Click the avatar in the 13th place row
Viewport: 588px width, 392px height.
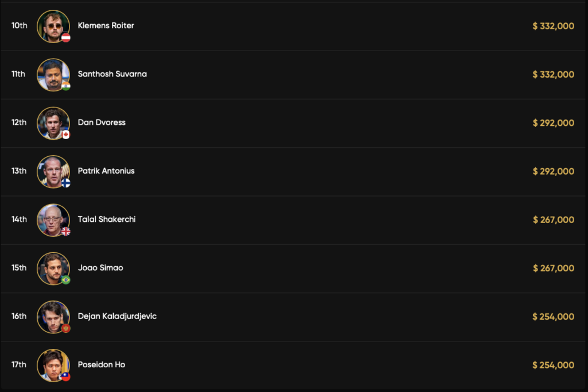tap(53, 171)
